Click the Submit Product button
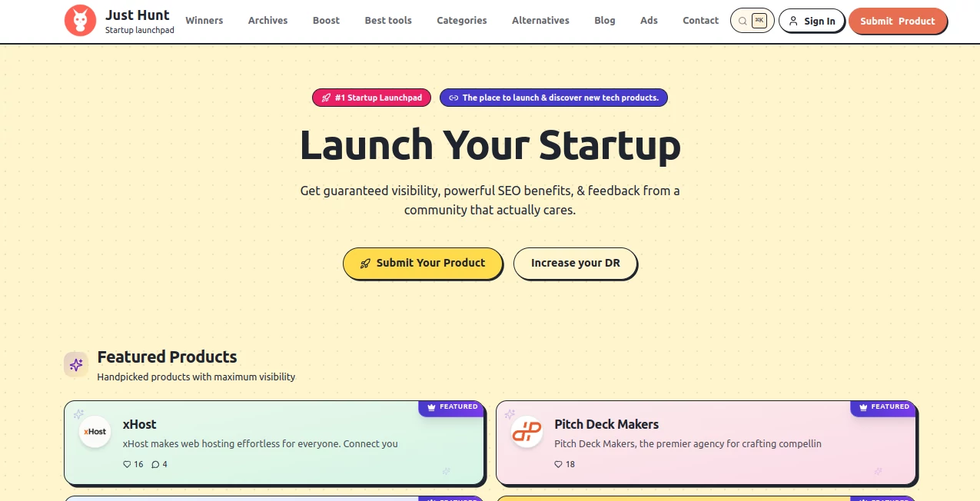Viewport: 980px width, 501px height. [x=898, y=21]
